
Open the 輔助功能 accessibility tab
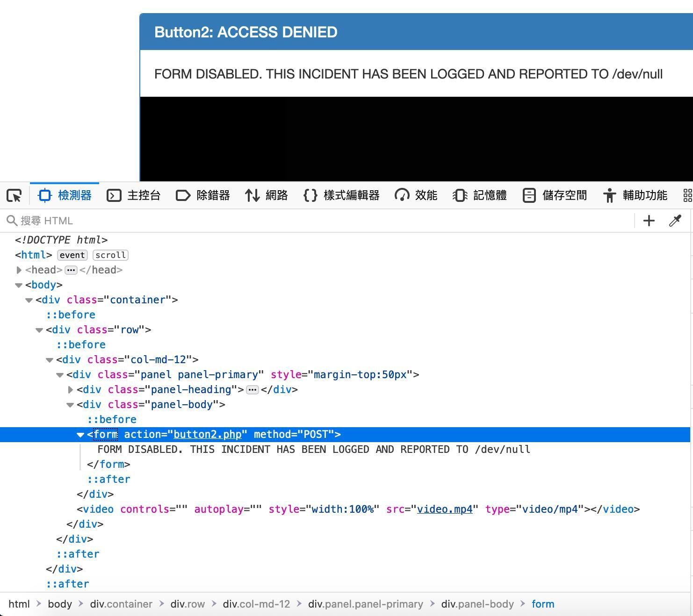point(635,195)
